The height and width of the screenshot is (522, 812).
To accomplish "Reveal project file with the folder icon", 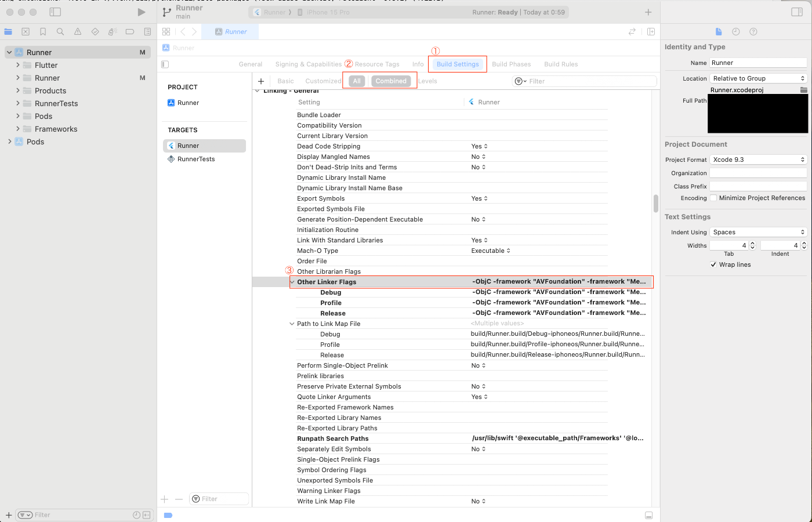I will 803,90.
